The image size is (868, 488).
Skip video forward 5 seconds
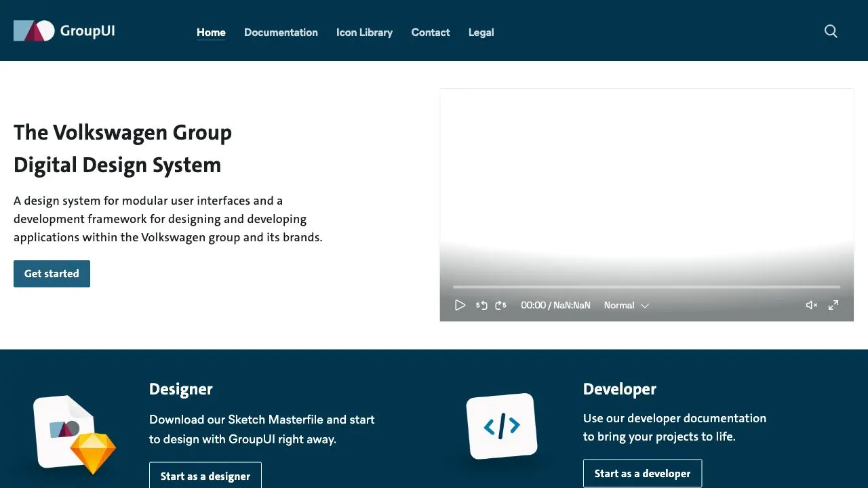tap(500, 306)
